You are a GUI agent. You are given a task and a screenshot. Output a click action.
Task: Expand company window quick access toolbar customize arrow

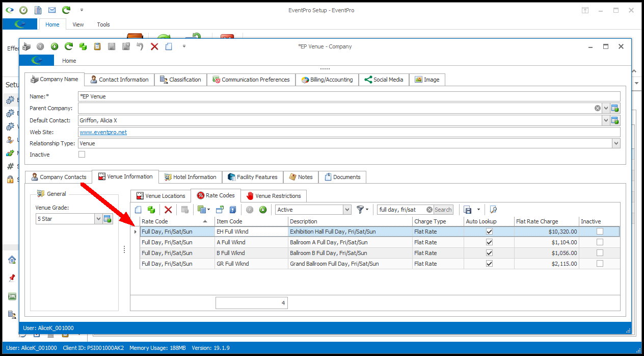point(184,46)
